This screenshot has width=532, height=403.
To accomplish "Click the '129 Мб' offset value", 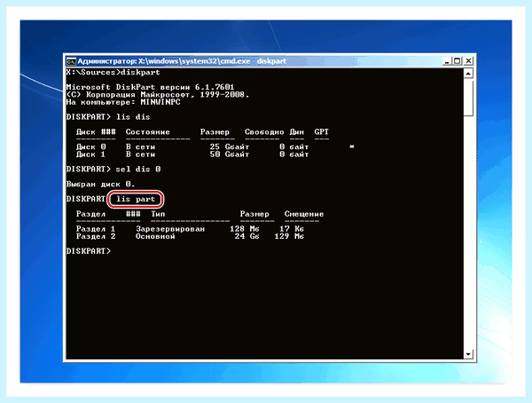I will coord(289,236).
